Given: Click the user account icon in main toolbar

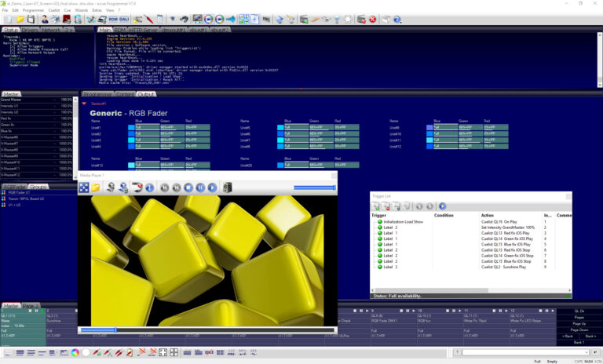Looking at the screenshot, I should (x=45, y=19).
